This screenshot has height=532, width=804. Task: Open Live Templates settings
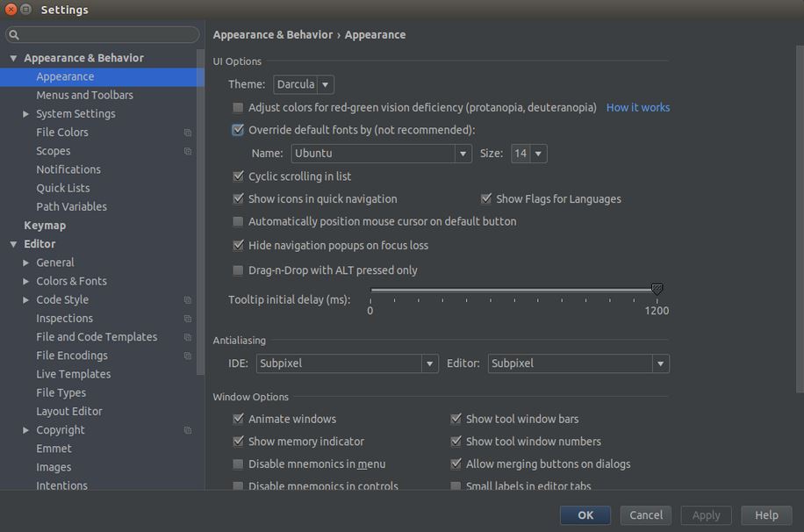pos(74,375)
